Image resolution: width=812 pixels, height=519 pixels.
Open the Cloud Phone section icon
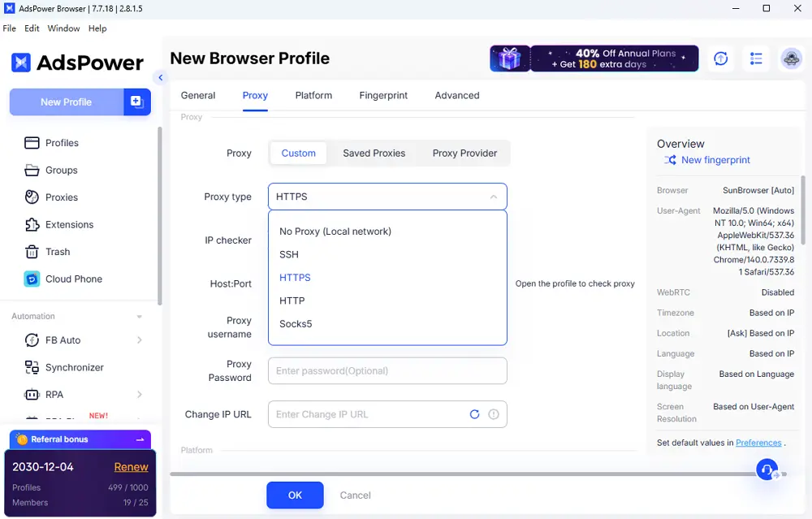[x=32, y=279]
